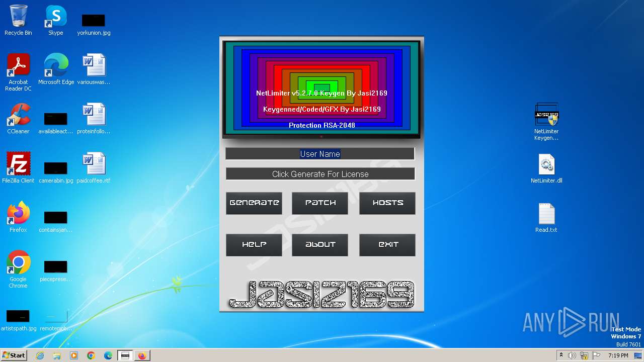This screenshot has height=362, width=644.
Task: Click the Exit button
Action: click(387, 245)
